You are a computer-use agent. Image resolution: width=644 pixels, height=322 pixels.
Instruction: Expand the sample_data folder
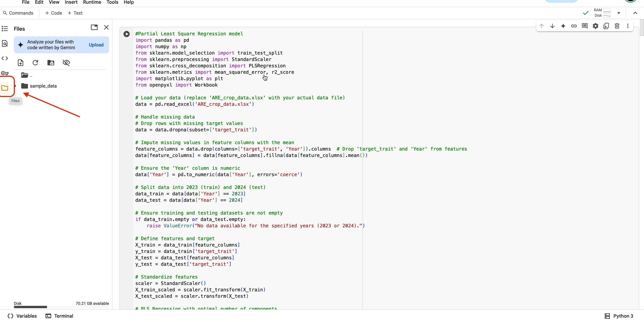(x=15, y=86)
